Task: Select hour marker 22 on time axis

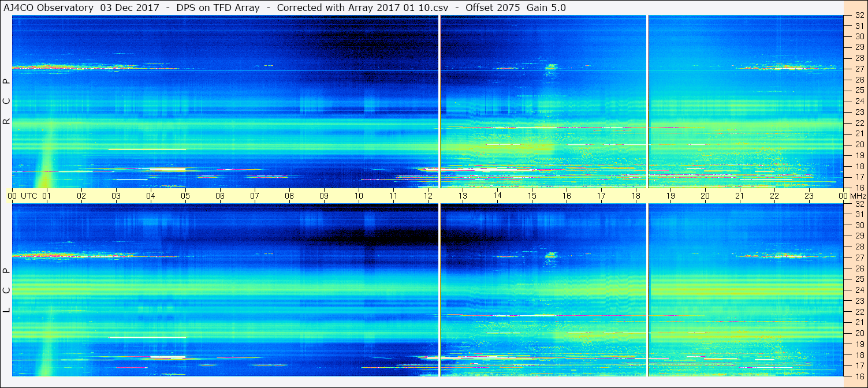Action: (774, 196)
